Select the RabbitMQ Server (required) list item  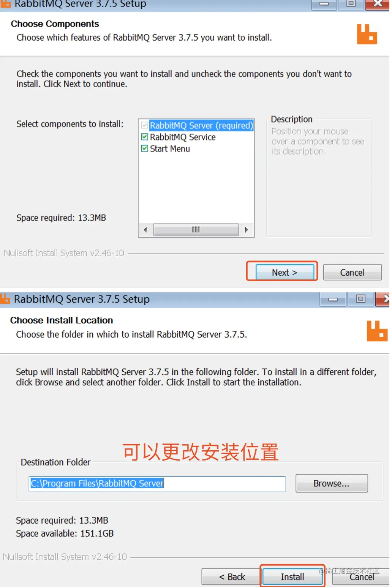pos(201,125)
